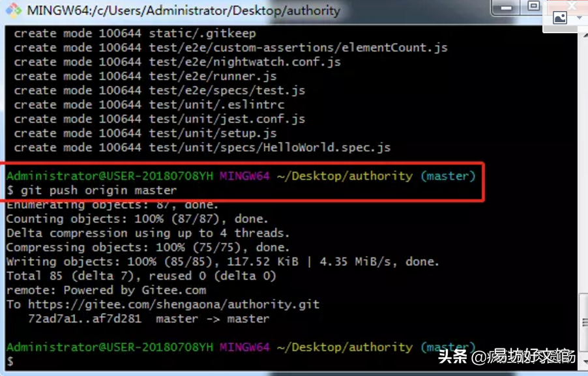Click the line 'test/e2e/specs/test.js'

tap(159, 91)
